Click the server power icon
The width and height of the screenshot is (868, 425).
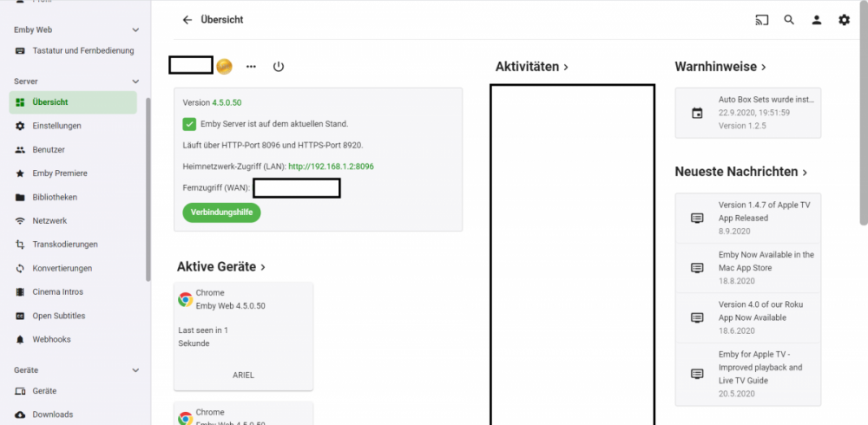coord(279,66)
